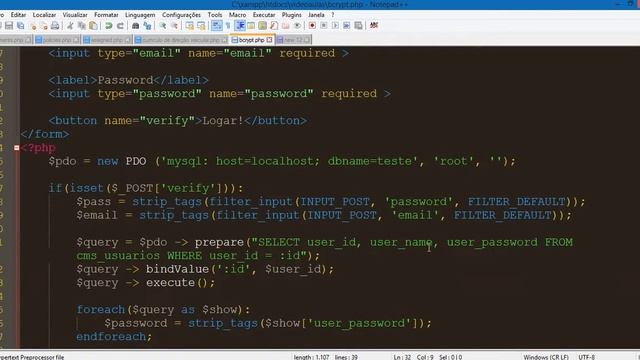Image resolution: width=640 pixels, height=360 pixels.
Task: Switch to the curriculo tab
Action: [181, 40]
